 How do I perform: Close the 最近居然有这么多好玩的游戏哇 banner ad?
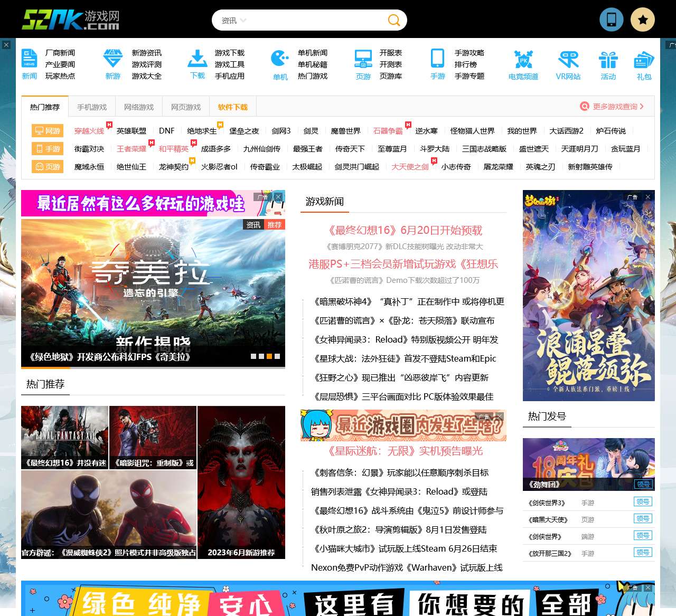tap(278, 197)
